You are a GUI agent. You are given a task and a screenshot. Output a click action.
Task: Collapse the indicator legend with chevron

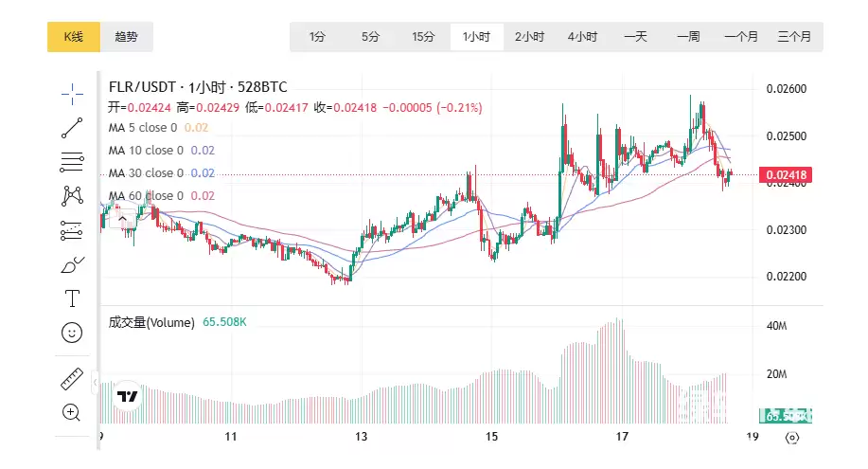click(122, 219)
